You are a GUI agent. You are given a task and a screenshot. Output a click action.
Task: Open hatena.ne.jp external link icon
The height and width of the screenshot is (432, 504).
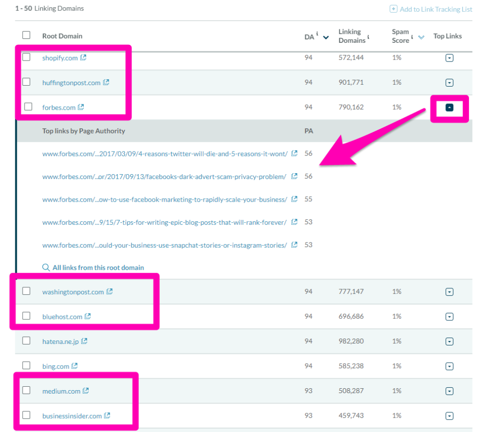(x=84, y=340)
